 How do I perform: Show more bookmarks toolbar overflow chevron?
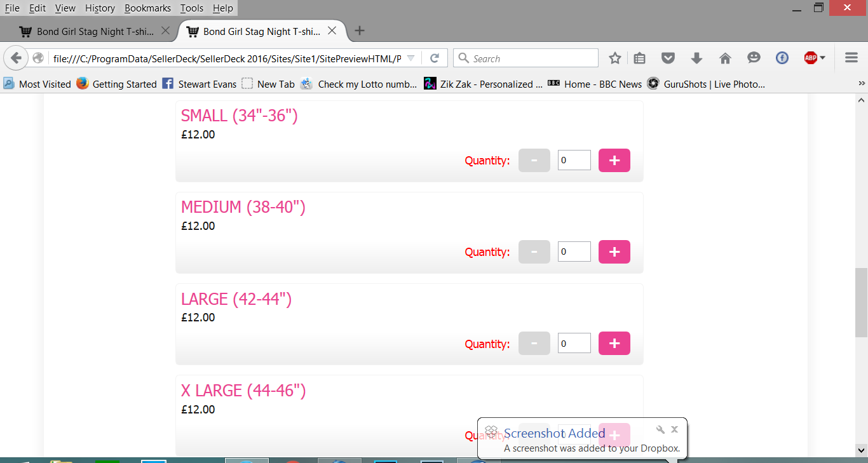coord(862,84)
